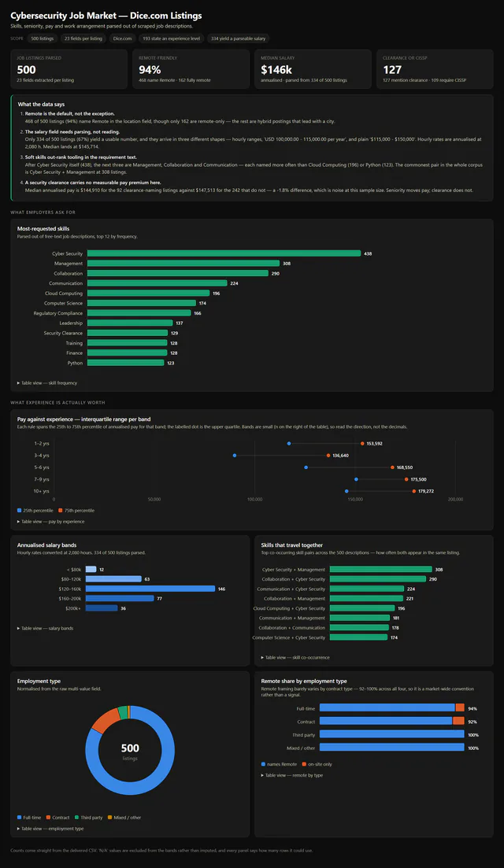Click the 500 listings scope chip
This screenshot has width=504, height=868.
tap(42, 39)
